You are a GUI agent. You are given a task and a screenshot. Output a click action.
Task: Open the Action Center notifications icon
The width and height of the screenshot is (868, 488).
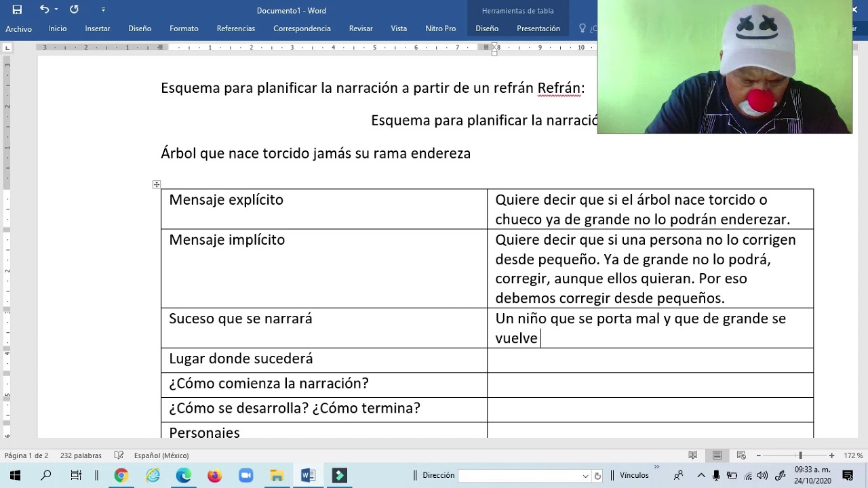pos(848,476)
